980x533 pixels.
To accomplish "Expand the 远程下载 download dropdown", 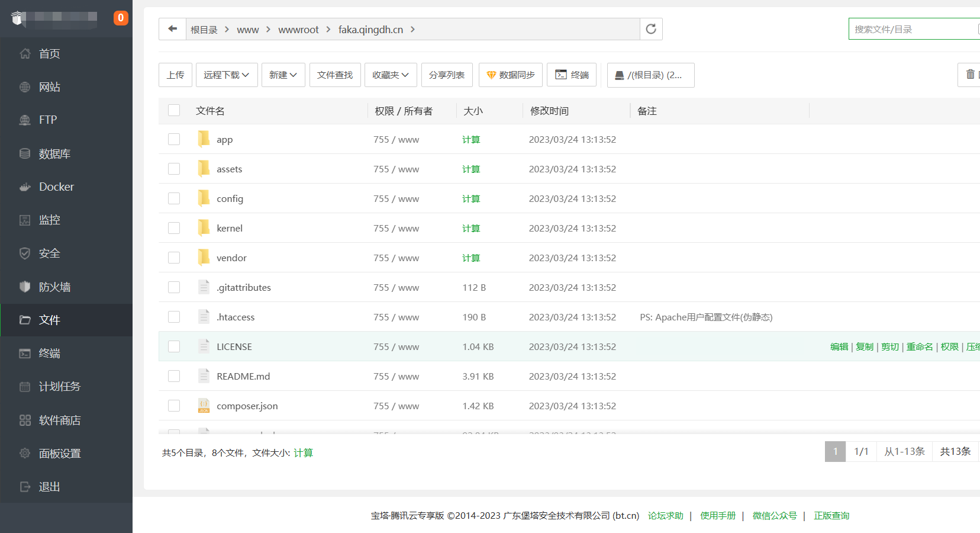I will [227, 75].
